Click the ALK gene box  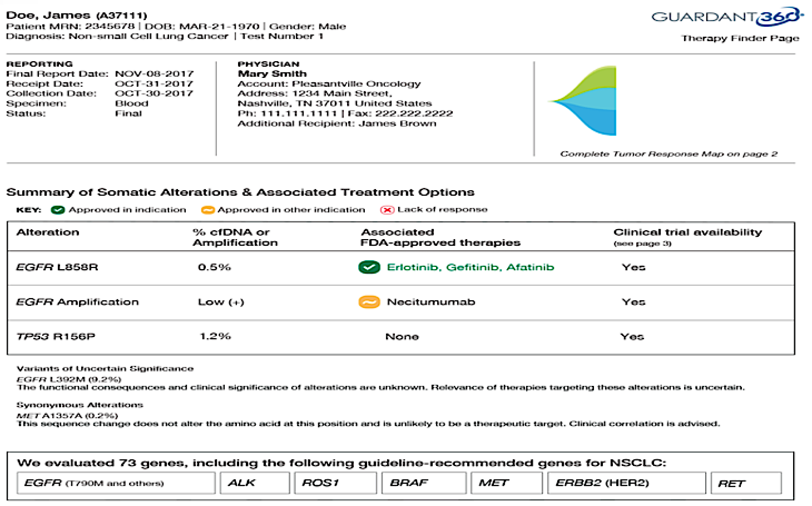254,483
